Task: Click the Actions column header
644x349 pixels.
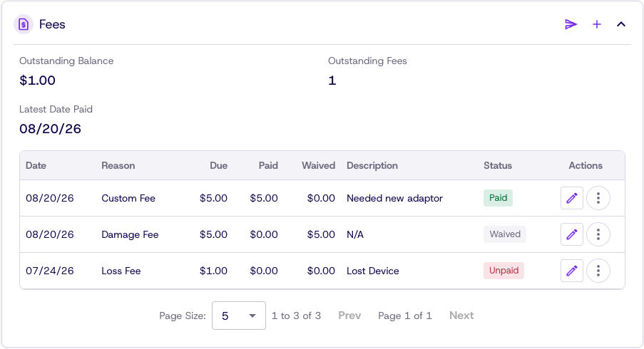Action: tap(586, 165)
